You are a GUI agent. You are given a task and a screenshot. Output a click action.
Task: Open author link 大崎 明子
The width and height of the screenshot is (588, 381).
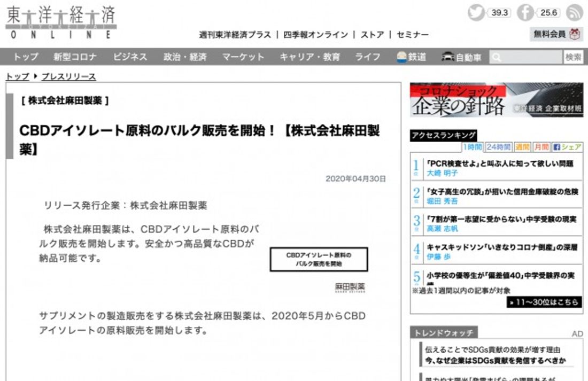click(x=442, y=173)
